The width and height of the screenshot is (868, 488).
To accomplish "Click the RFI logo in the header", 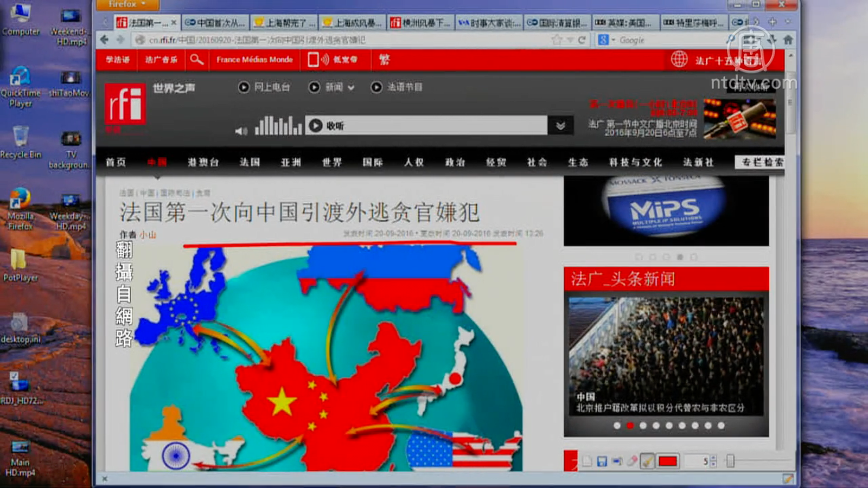I will click(125, 104).
